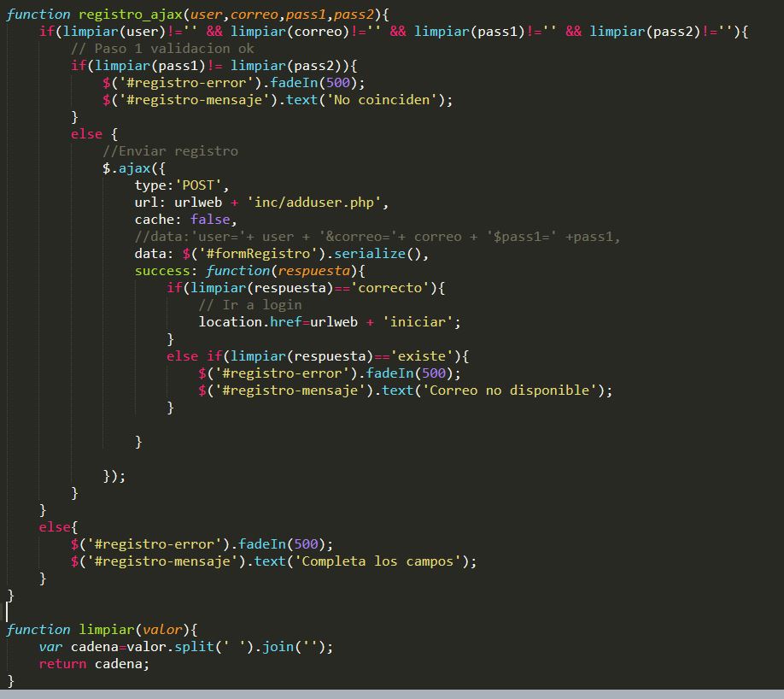This screenshot has height=699, width=784.
Task: Place cursor on 'Paso 1 validacion ok' comment
Action: pos(162,49)
